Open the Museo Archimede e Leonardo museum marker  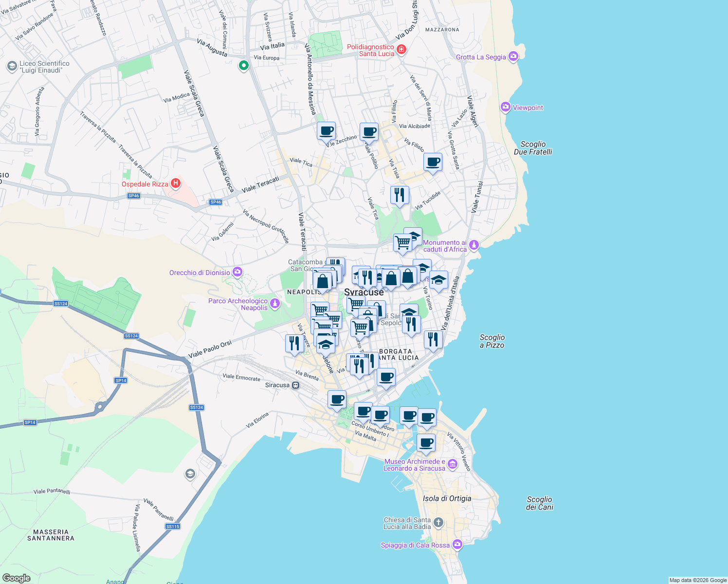(452, 464)
